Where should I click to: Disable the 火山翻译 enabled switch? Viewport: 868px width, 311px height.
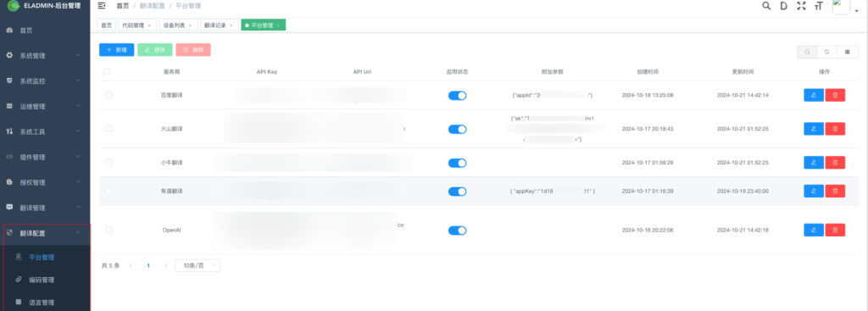click(457, 130)
